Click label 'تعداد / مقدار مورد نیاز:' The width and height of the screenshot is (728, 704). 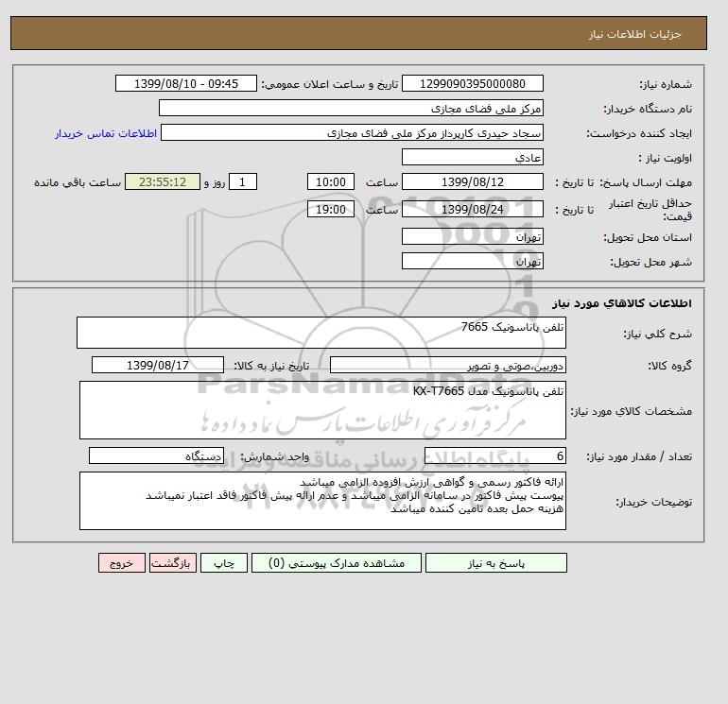point(639,456)
